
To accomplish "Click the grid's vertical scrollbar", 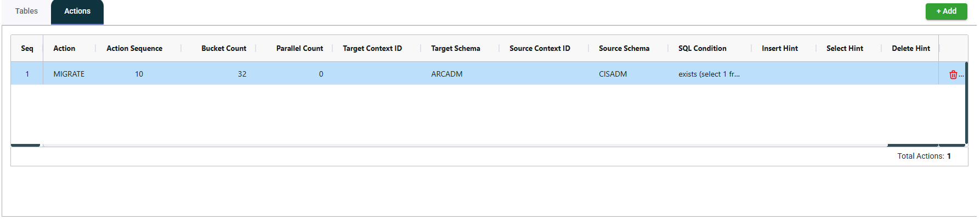I will tap(966, 104).
